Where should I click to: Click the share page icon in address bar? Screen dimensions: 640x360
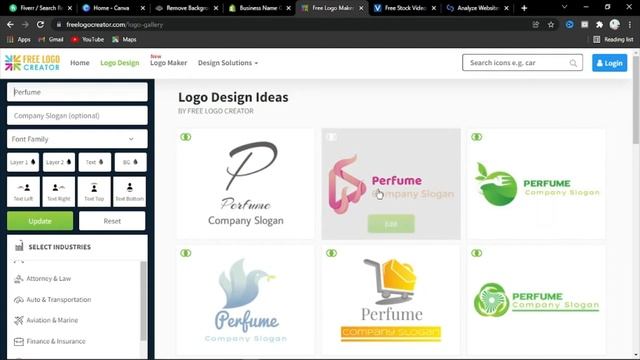point(536,24)
